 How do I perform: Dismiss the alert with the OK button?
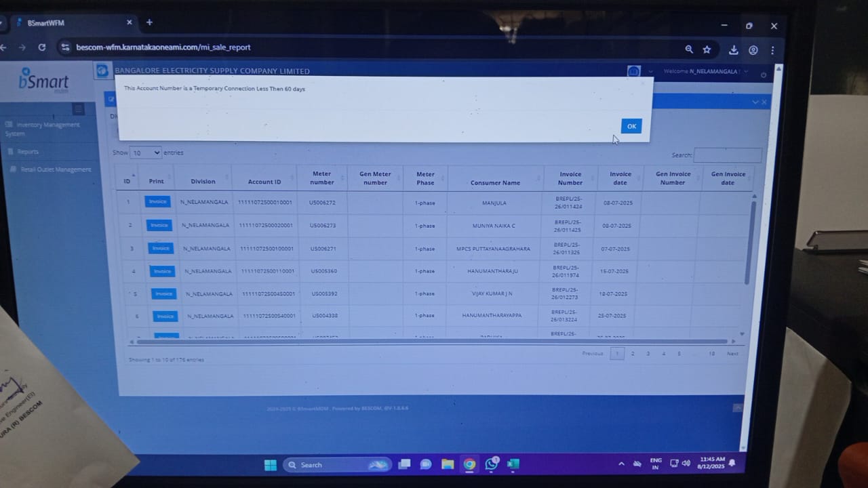click(x=631, y=126)
